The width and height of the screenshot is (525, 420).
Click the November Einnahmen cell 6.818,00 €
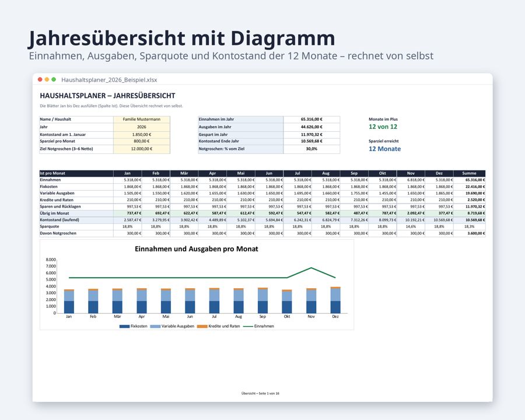tap(411, 180)
